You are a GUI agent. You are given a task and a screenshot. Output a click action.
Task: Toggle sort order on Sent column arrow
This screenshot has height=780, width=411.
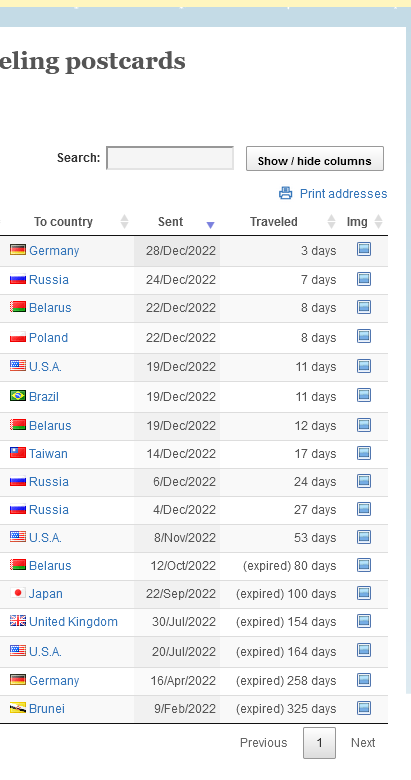[x=210, y=225]
